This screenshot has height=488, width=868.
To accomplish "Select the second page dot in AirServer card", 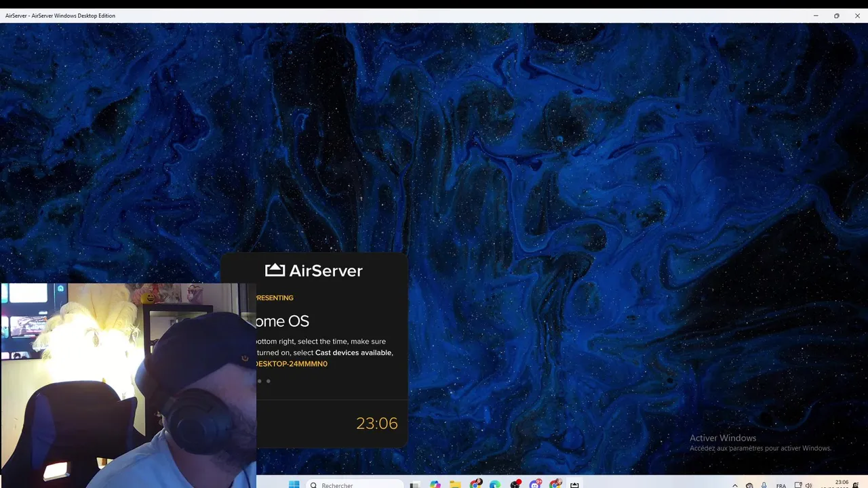I will coord(268,381).
